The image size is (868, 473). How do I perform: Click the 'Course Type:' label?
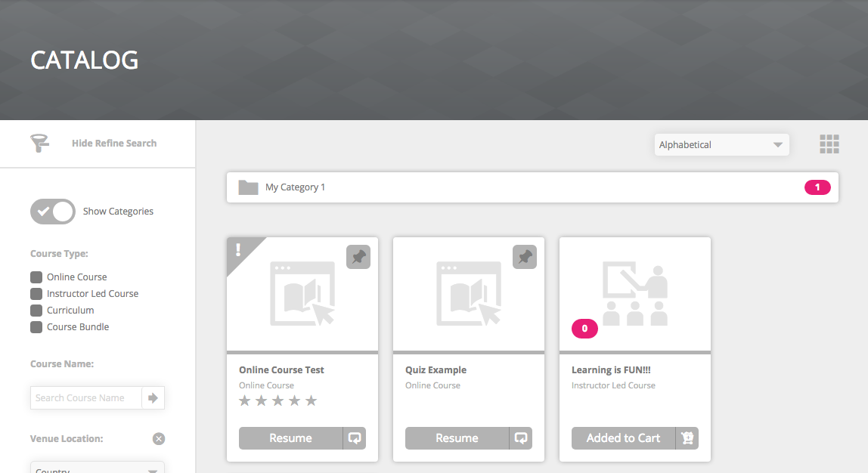(59, 254)
